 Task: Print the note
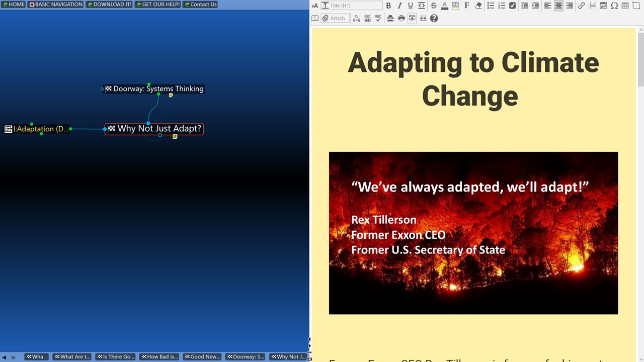[x=401, y=18]
